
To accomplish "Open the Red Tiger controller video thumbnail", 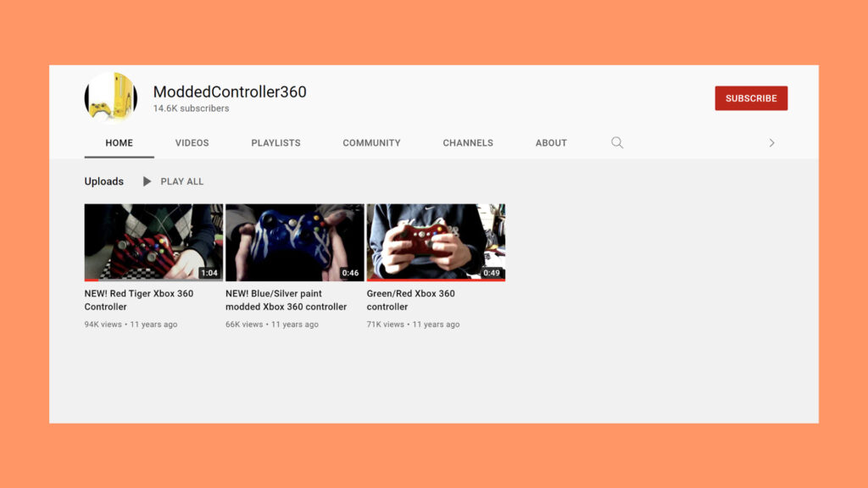I will pyautogui.click(x=154, y=242).
